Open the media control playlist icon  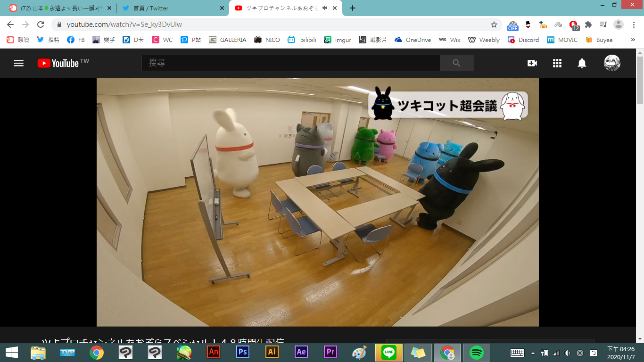603,25
